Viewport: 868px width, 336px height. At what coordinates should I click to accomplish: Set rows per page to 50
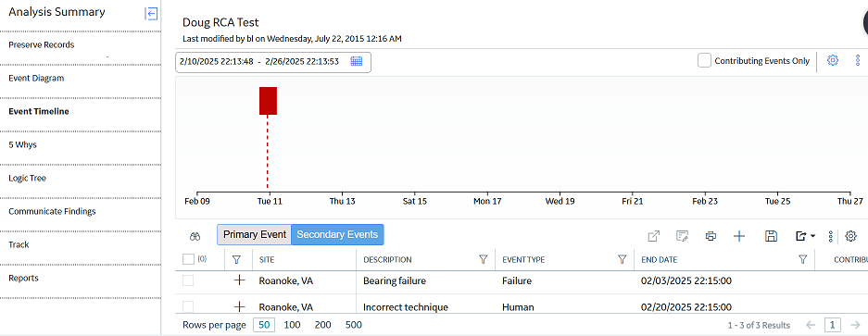coord(264,325)
